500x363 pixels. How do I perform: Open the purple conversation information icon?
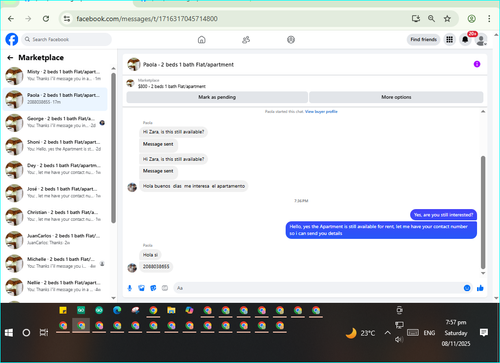[x=477, y=64]
